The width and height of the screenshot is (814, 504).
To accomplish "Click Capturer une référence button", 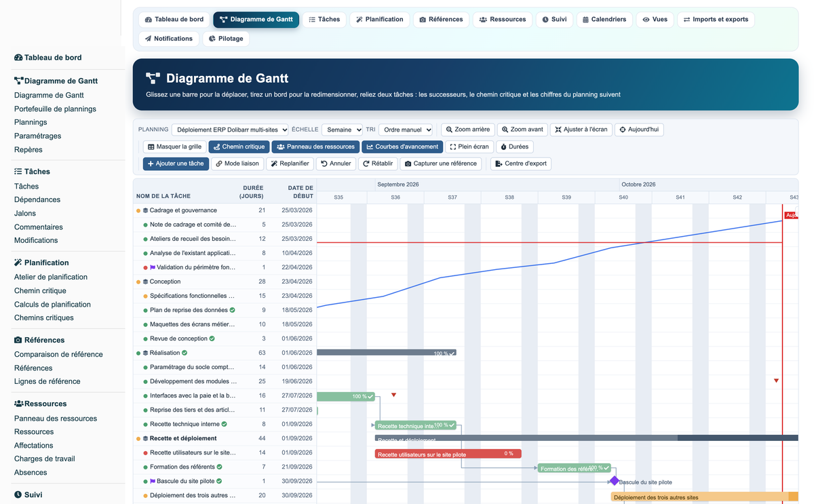I will coord(440,163).
